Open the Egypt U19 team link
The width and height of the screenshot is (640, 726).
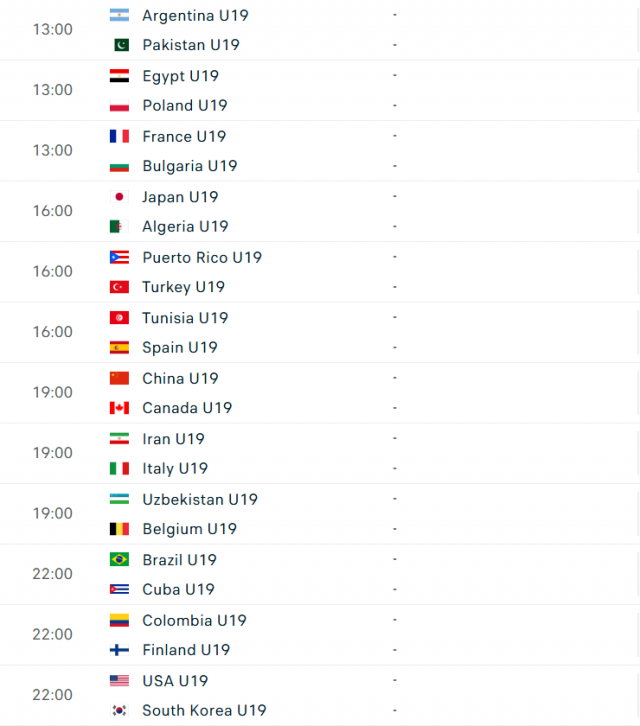pos(181,76)
